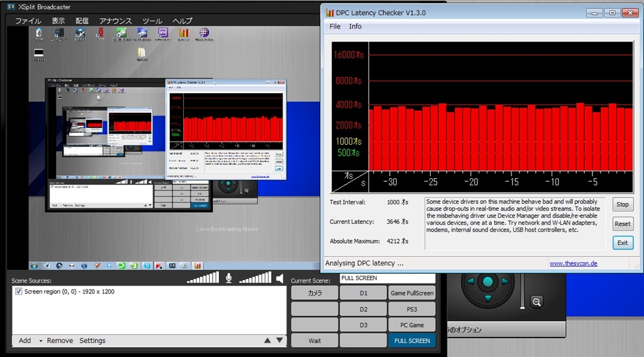Click the folder icon on the preview desktop
644x357 pixels.
pos(142,54)
